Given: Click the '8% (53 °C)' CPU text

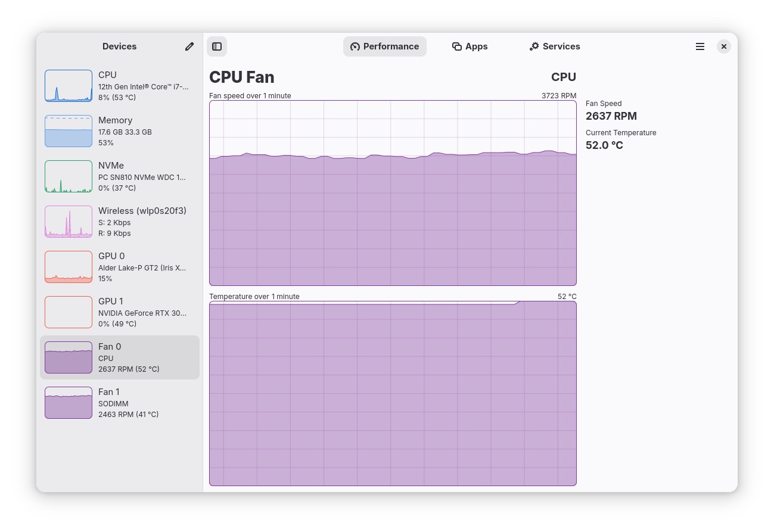Looking at the screenshot, I should coord(117,98).
